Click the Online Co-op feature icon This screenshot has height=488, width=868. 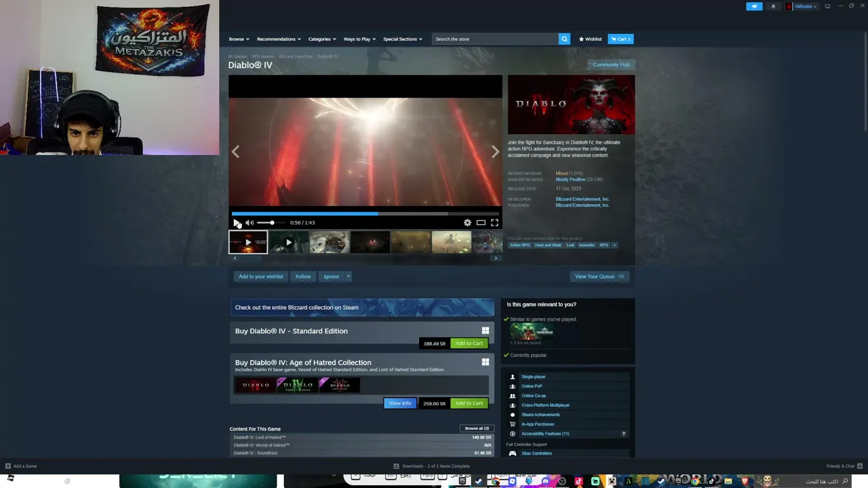513,396
